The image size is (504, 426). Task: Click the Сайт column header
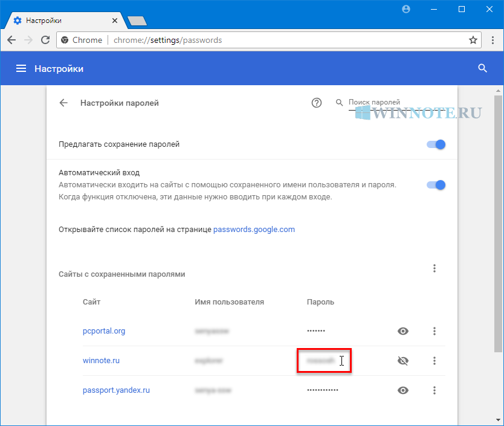[x=92, y=302]
